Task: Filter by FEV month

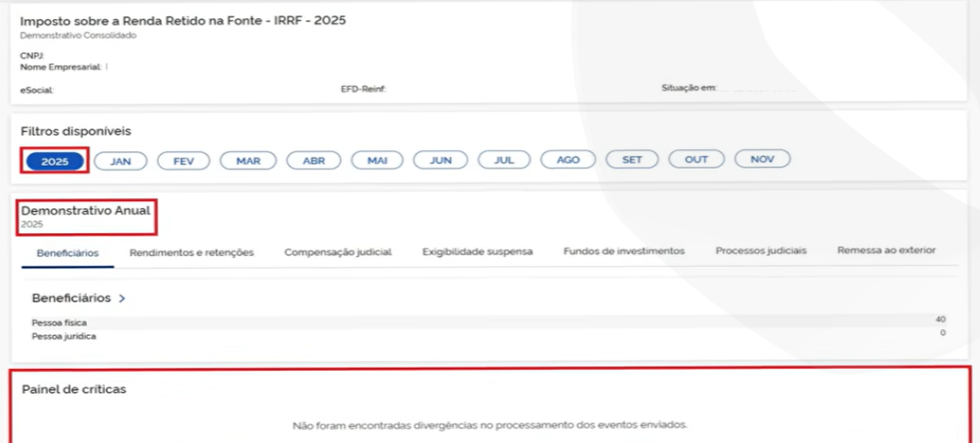Action: click(x=184, y=161)
